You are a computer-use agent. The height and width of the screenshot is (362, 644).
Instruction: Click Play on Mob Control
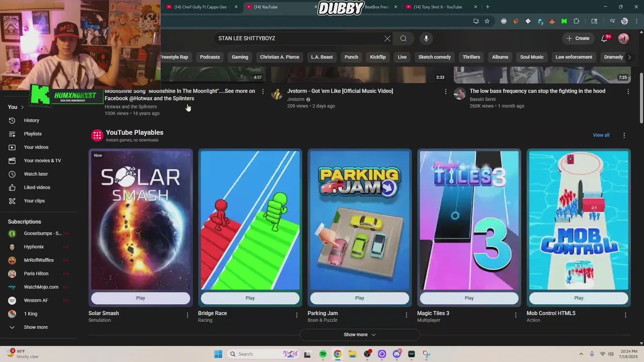coord(579,298)
